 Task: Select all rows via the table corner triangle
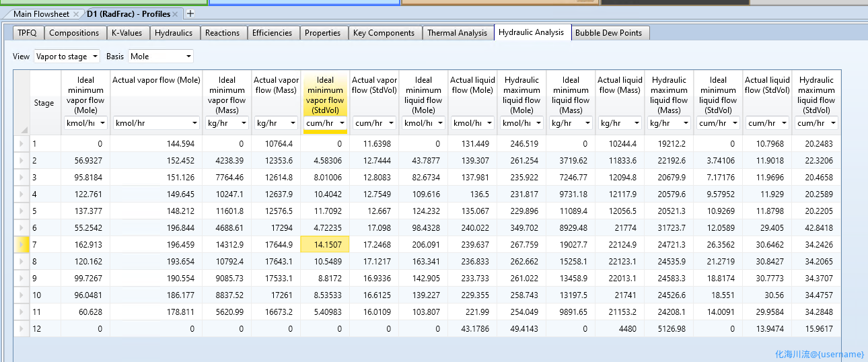[x=25, y=130]
